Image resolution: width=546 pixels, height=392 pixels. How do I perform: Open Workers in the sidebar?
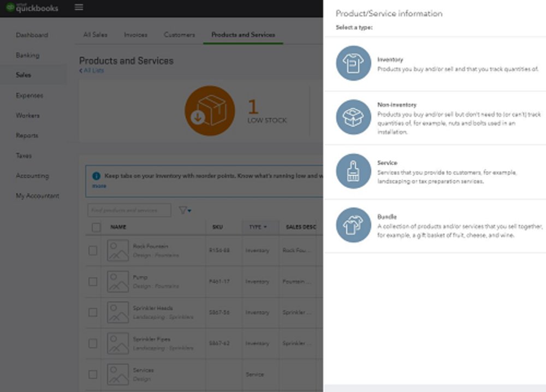27,115
